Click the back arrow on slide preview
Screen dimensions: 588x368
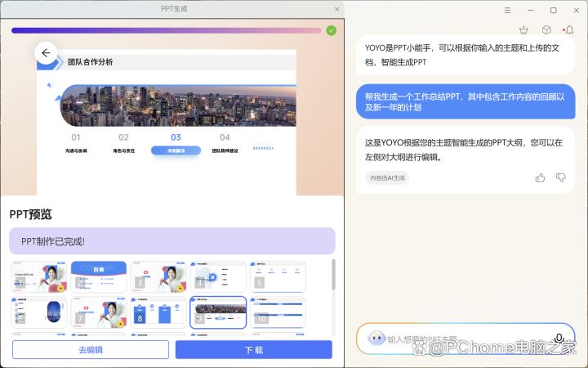tap(46, 53)
